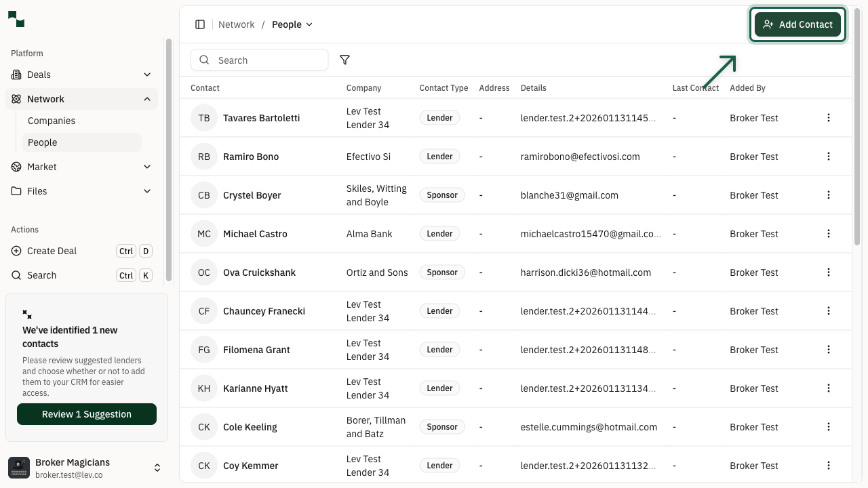Viewport: 868px width, 488px height.
Task: Select the Deals icon in the sidebar
Action: 15,75
